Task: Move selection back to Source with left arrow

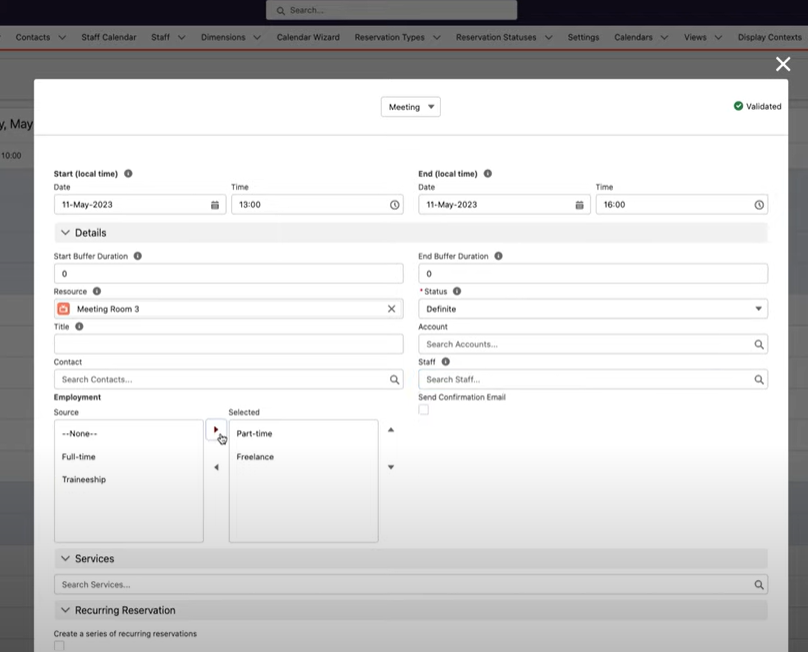Action: point(216,467)
